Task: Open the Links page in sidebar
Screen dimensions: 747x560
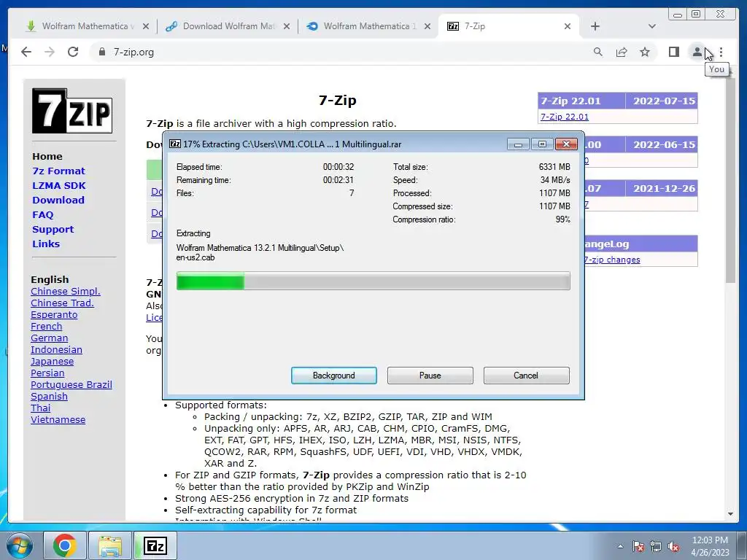Action: pos(46,244)
